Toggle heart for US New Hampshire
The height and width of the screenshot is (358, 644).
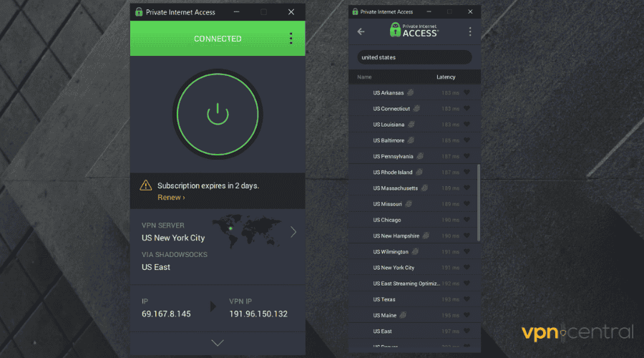[467, 236]
